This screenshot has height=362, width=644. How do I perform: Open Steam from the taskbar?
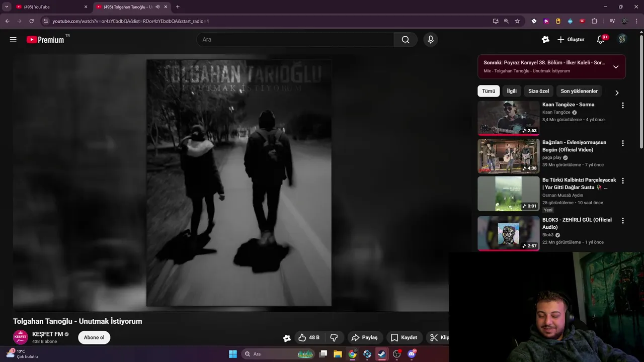point(382,354)
